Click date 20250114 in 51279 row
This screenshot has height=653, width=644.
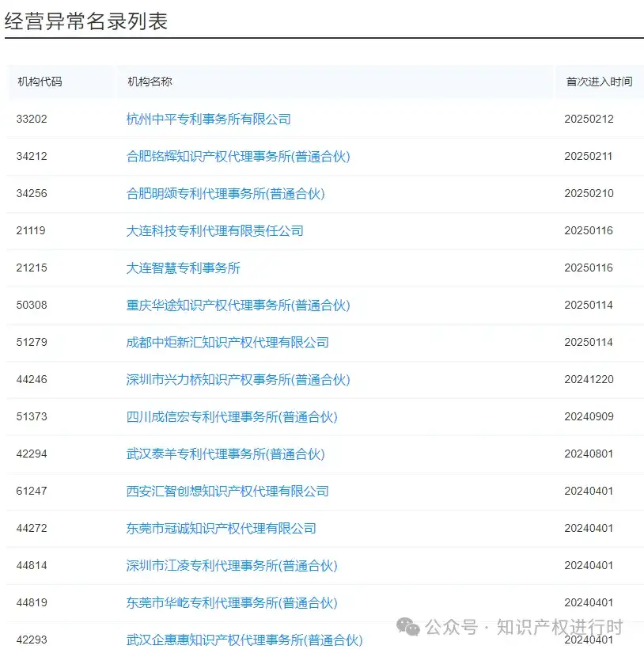point(588,342)
